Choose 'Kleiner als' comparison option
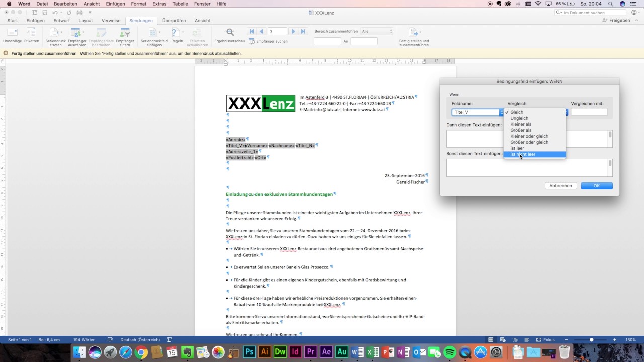The width and height of the screenshot is (644, 362). (535, 124)
